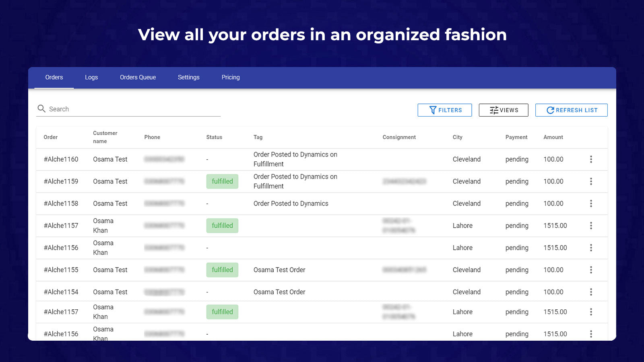This screenshot has height=362, width=644.
Task: Open the options menu for order #Alche1154
Action: [591, 292]
